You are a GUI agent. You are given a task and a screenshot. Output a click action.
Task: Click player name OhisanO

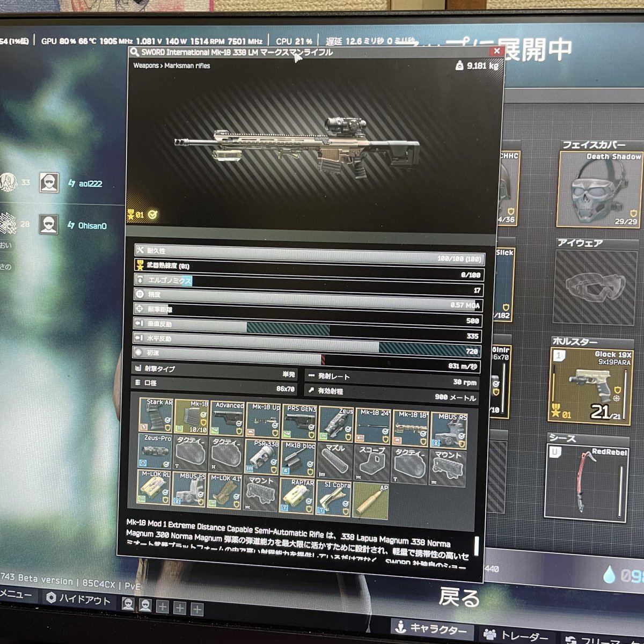tap(92, 226)
